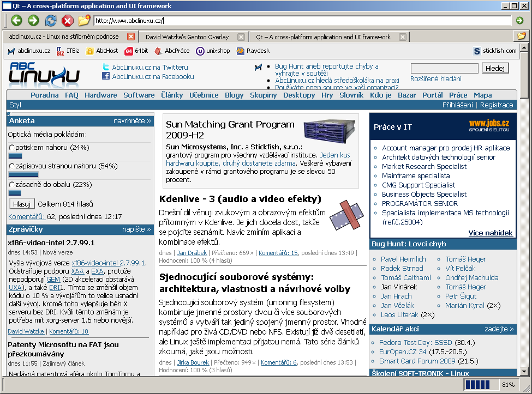The width and height of the screenshot is (532, 394).
Task: Open the Články menu item
Action: pyautogui.click(x=172, y=95)
